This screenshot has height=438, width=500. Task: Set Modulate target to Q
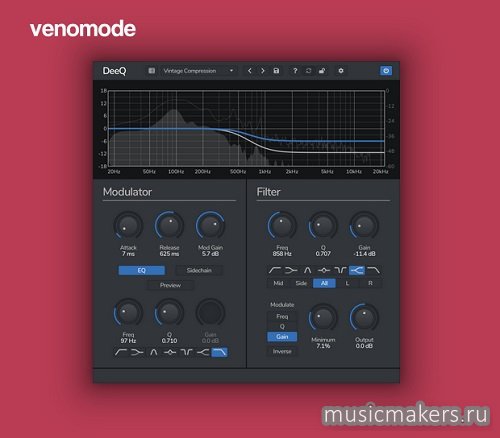point(282,326)
